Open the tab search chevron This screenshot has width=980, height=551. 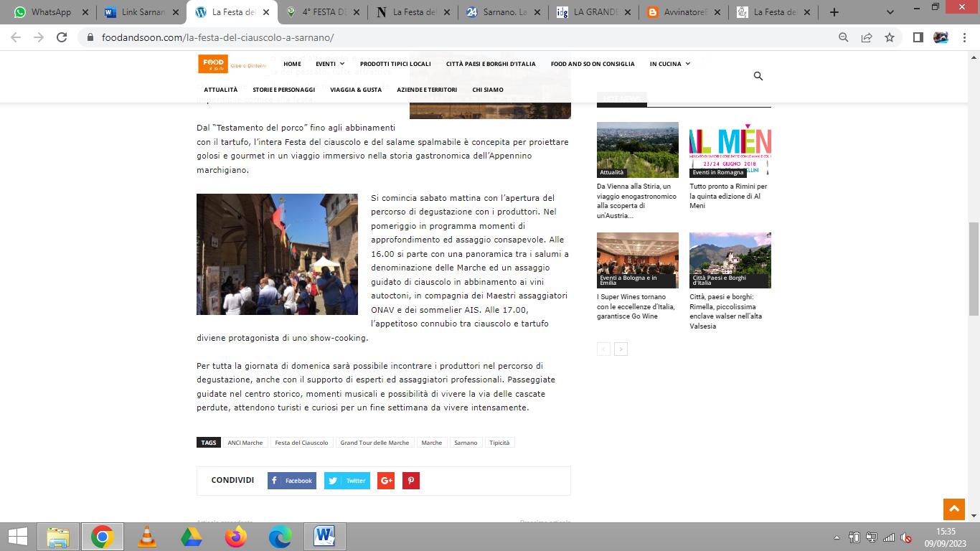(890, 12)
